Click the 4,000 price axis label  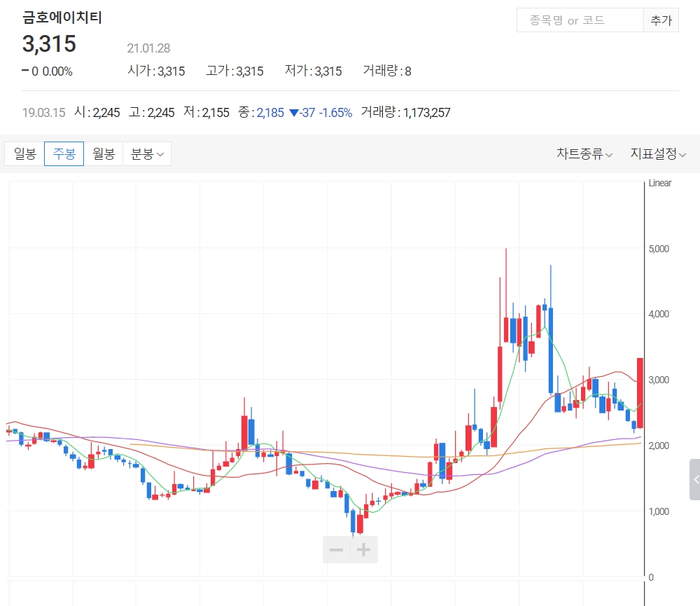pos(659,314)
